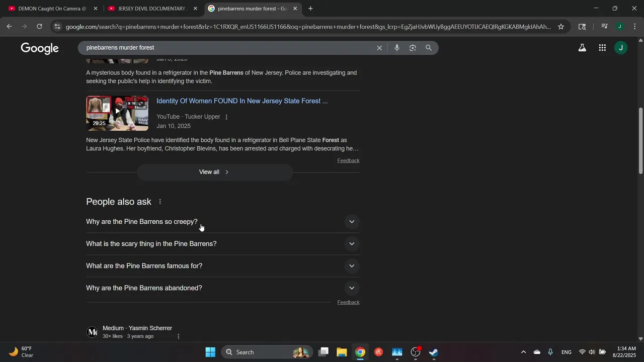View site information icon in address bar
644x362 pixels.
click(x=57, y=27)
